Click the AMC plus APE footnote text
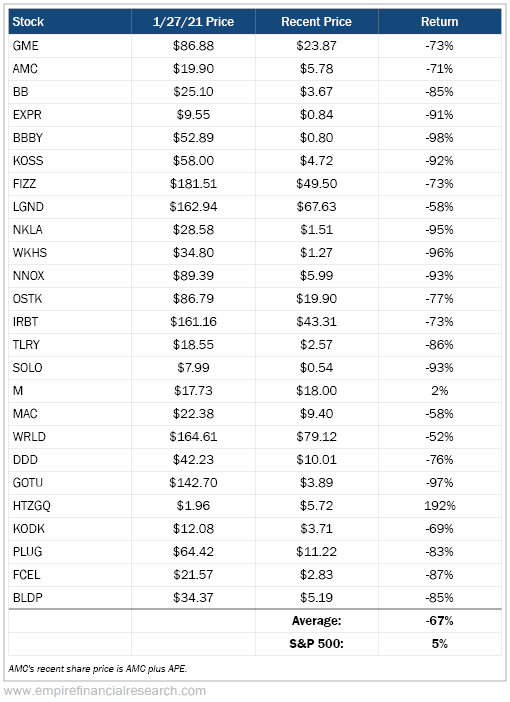The width and height of the screenshot is (510, 702). pyautogui.click(x=98, y=668)
